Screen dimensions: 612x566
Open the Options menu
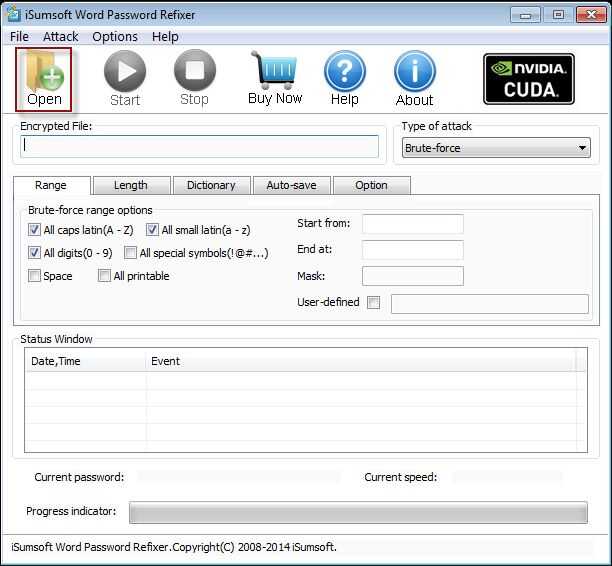coord(115,37)
